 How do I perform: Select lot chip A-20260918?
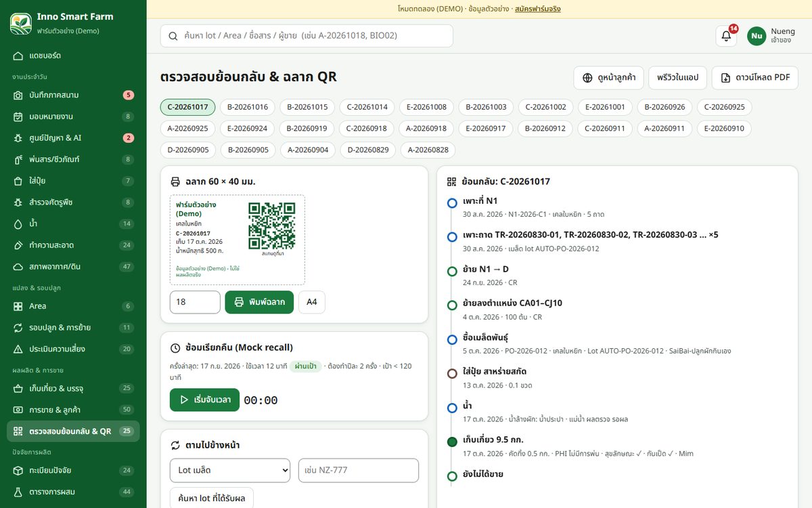(x=426, y=129)
